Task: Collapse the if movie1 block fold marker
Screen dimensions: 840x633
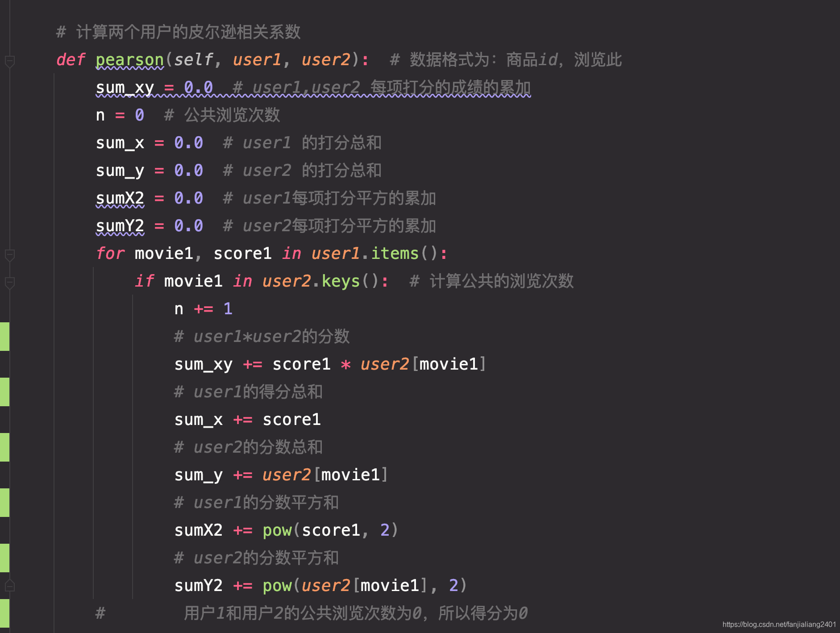Action: tap(9, 283)
